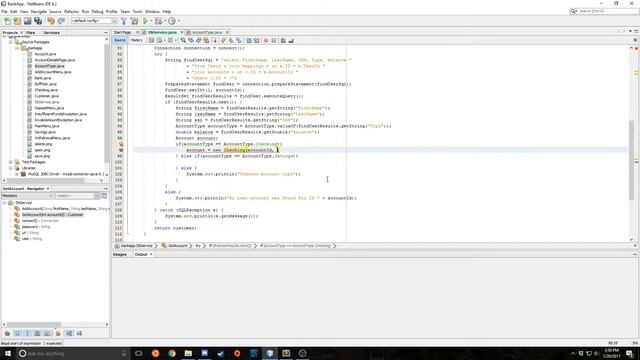The height and width of the screenshot is (360, 640).
Task: Open the Windows Start menu
Action: click(x=8, y=353)
